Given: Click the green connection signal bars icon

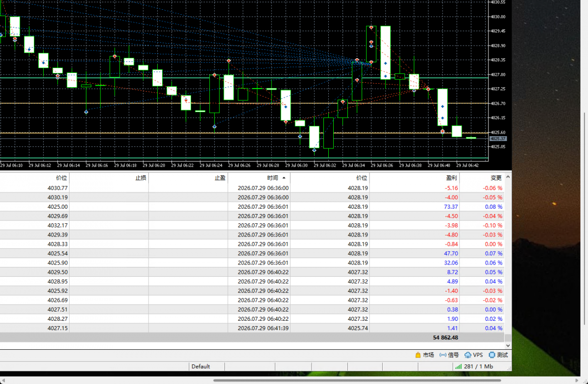Looking at the screenshot, I should point(458,366).
